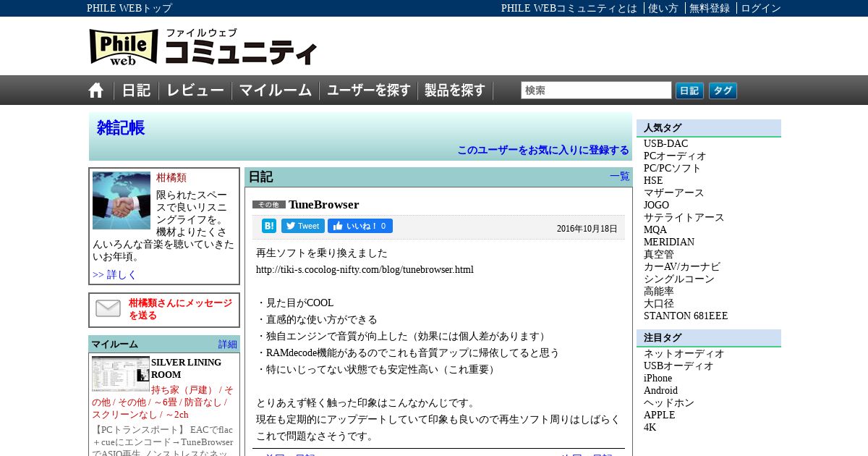The image size is (868, 456).
Task: Select the 高能率 tag
Action: [x=659, y=291]
